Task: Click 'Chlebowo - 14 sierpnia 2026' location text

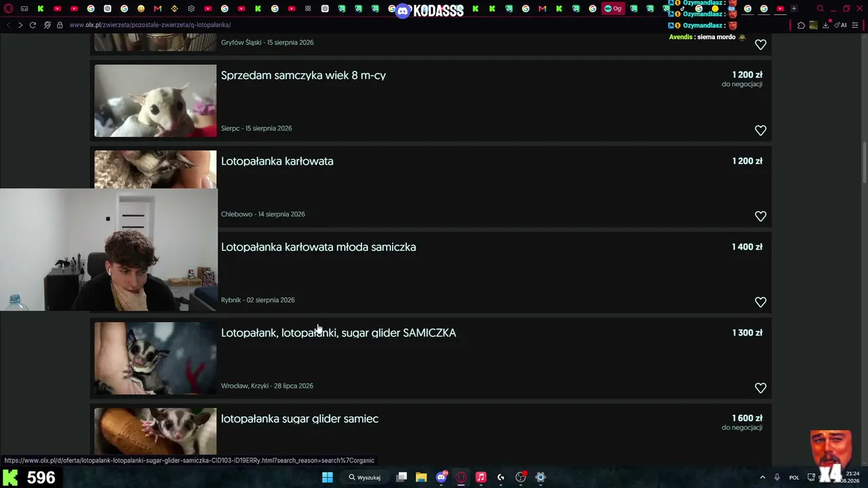Action: point(263,214)
